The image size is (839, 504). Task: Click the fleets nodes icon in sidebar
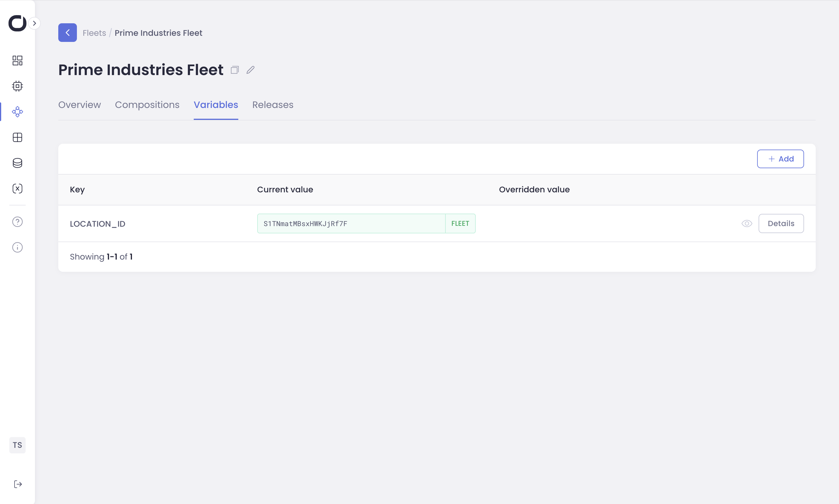pyautogui.click(x=17, y=112)
